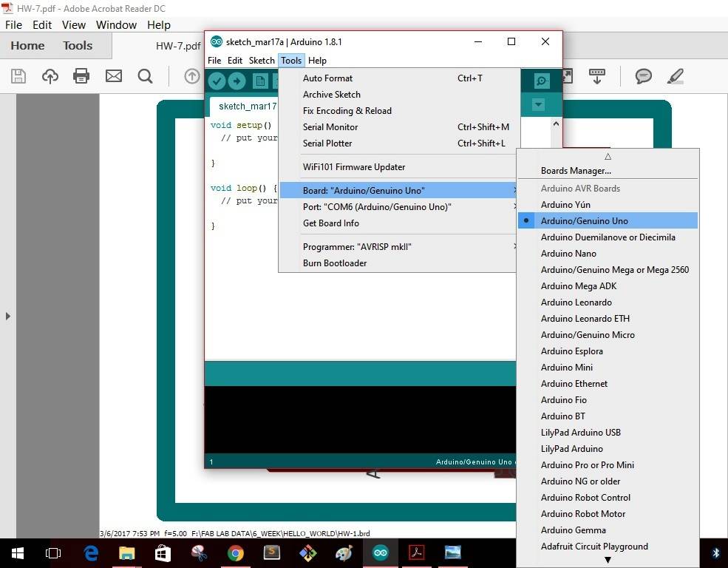The height and width of the screenshot is (568, 728).
Task: Expand the Programmer AVRISP mkII submenu
Action: pos(398,246)
